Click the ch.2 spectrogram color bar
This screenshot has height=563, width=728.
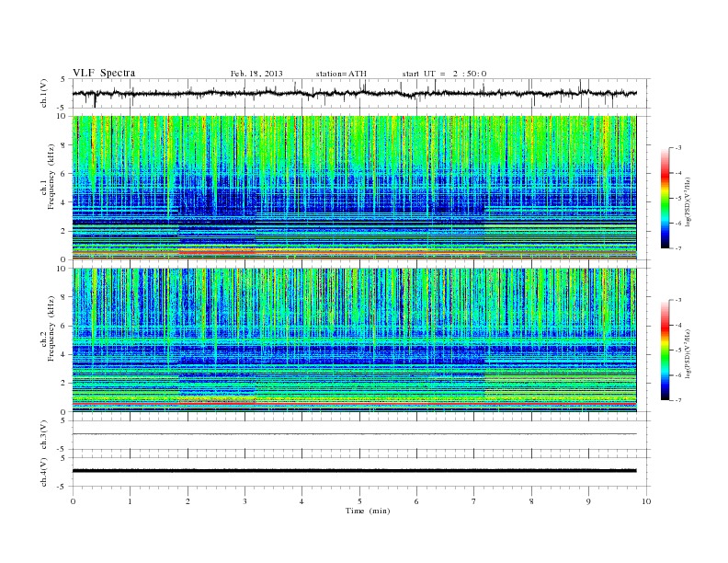pos(665,350)
